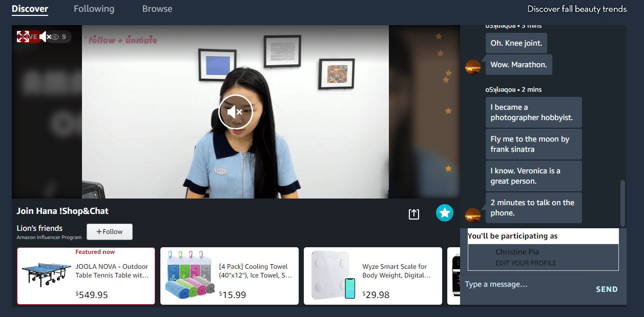Click the 'Featured now' label
Image resolution: width=644 pixels, height=317 pixels.
click(x=95, y=252)
